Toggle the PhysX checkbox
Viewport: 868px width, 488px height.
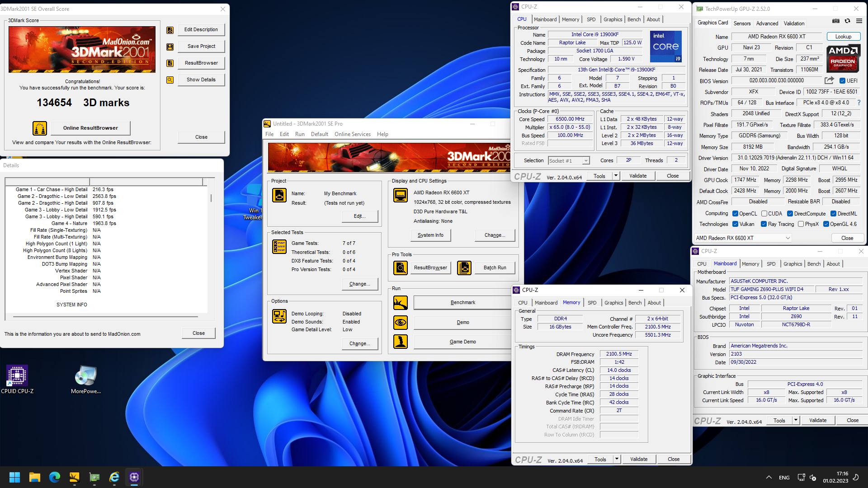(801, 224)
